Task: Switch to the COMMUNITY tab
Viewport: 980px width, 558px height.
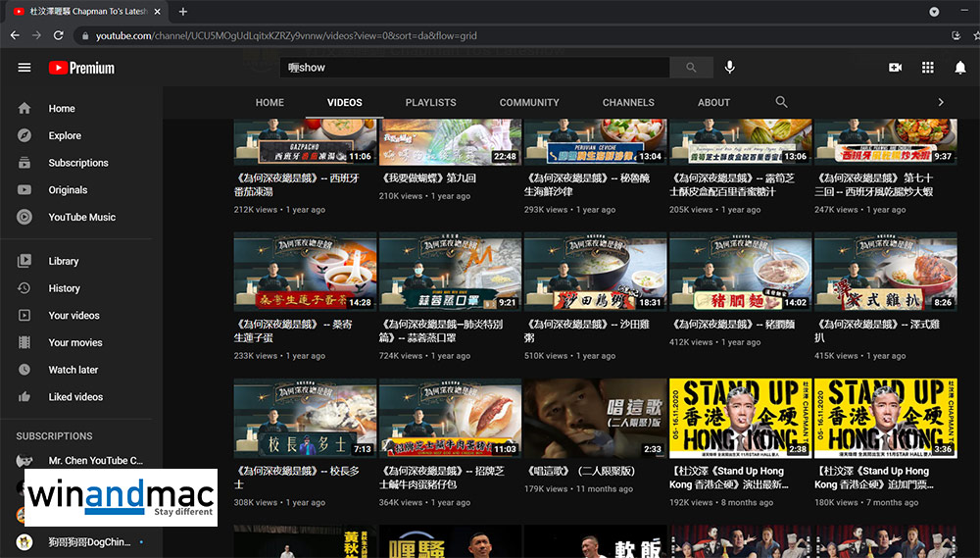Action: (529, 102)
